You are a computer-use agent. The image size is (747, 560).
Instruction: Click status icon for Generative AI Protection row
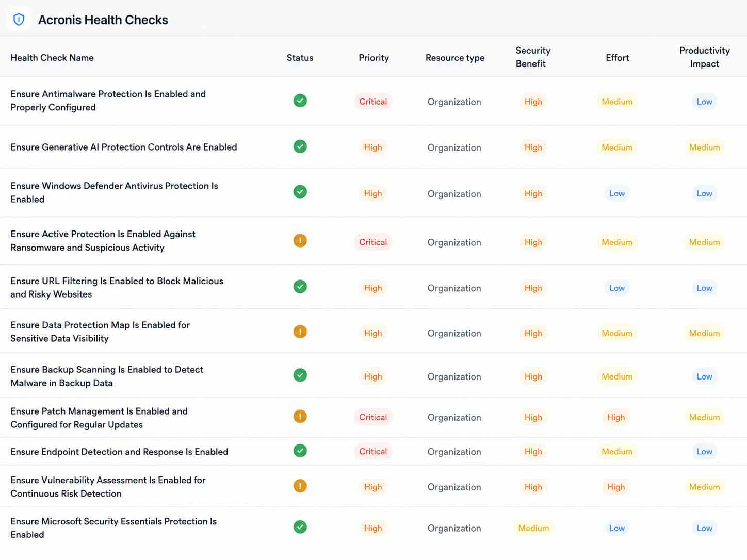click(300, 146)
